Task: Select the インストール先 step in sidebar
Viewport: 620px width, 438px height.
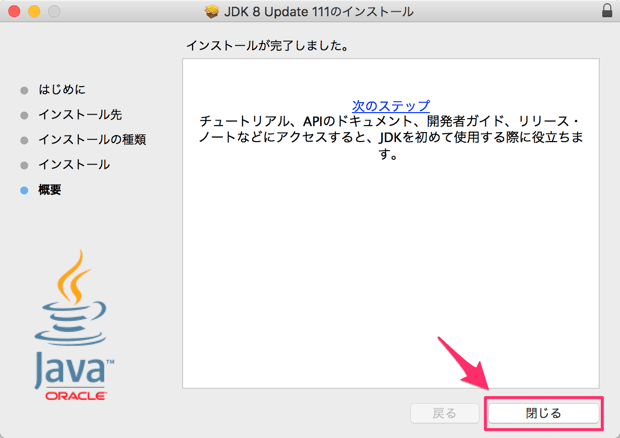Action: coord(80,115)
